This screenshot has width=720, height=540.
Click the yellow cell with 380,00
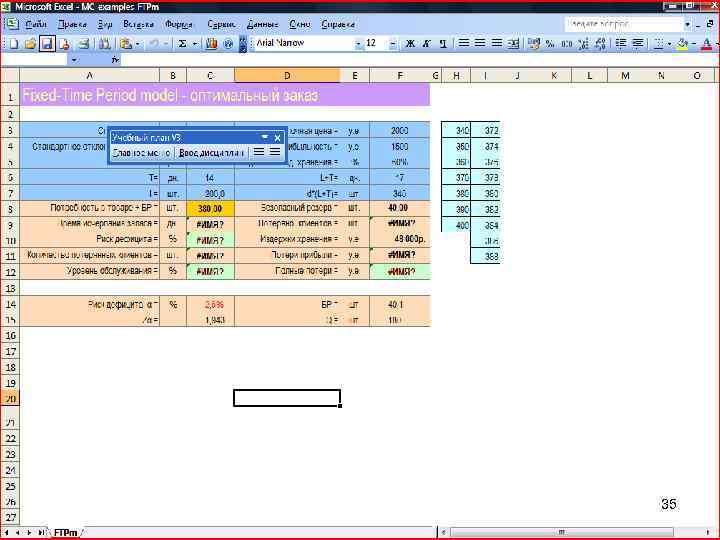[x=210, y=208]
